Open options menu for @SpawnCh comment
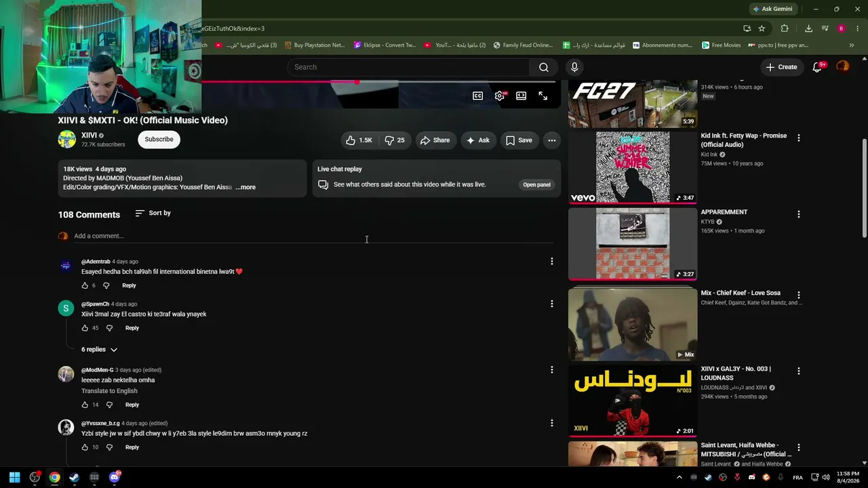Image resolution: width=868 pixels, height=488 pixels. pyautogui.click(x=552, y=304)
